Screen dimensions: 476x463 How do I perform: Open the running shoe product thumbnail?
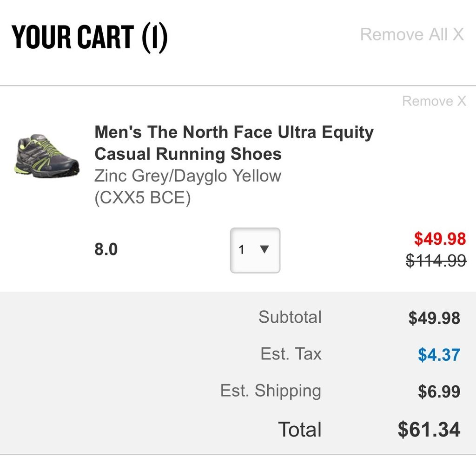pyautogui.click(x=47, y=156)
